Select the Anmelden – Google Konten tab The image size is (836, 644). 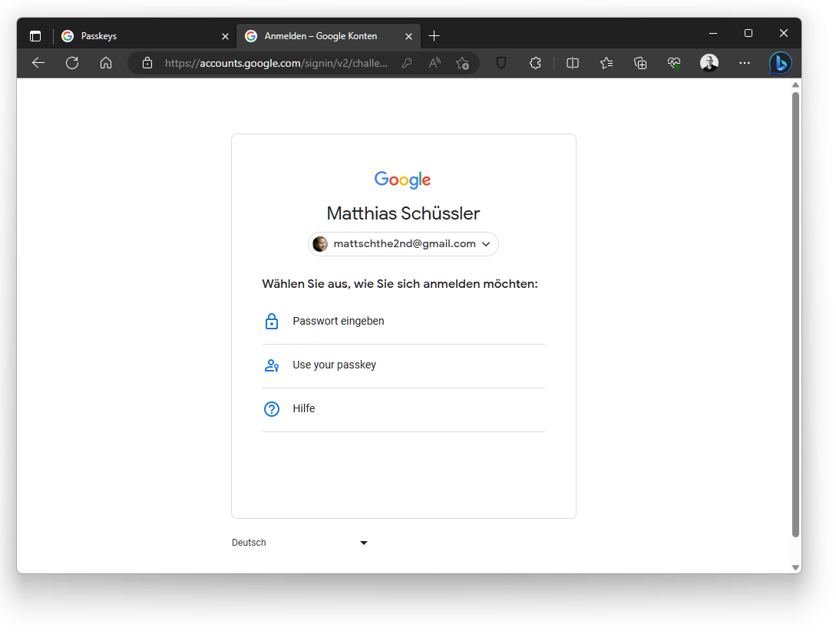pyautogui.click(x=329, y=36)
